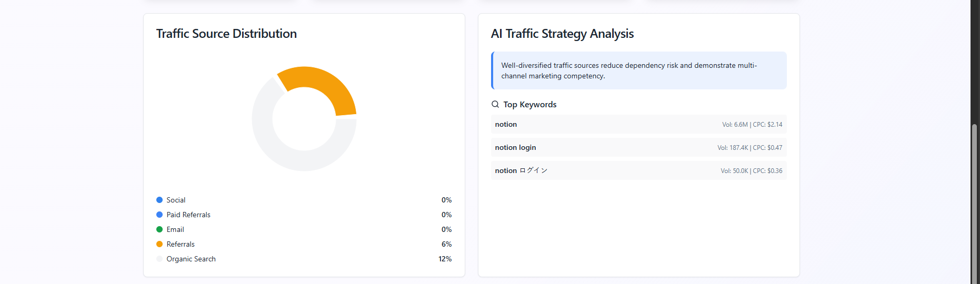Click the magnifier icon beside Top Keywords
The image size is (980, 284).
[x=495, y=104]
